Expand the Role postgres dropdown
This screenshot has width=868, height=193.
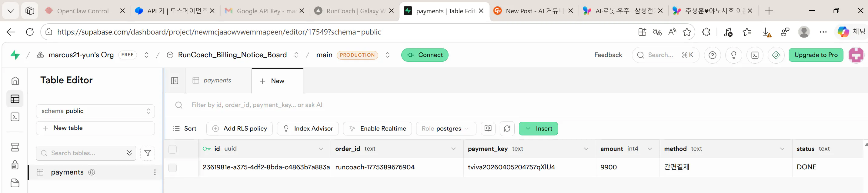pyautogui.click(x=446, y=129)
